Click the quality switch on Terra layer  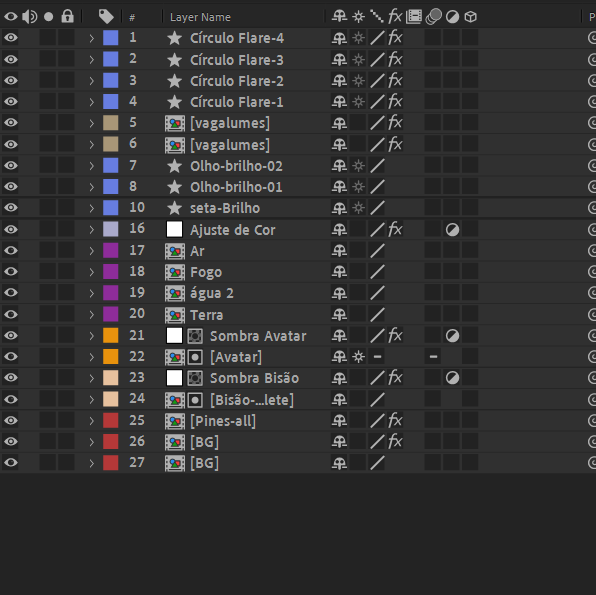point(377,314)
